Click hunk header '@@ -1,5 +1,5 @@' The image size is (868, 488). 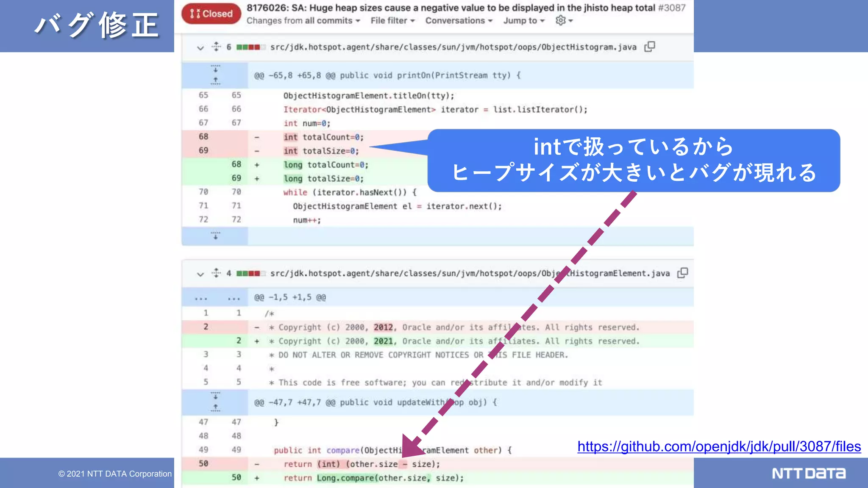click(290, 297)
